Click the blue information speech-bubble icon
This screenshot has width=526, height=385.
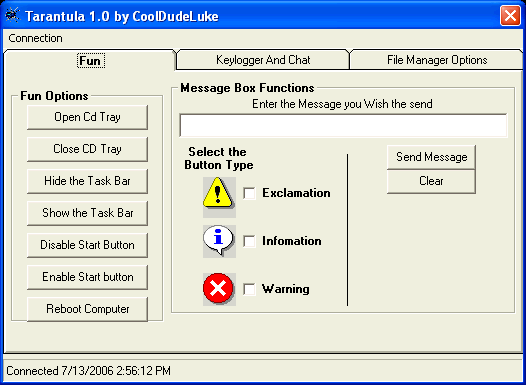(x=219, y=241)
